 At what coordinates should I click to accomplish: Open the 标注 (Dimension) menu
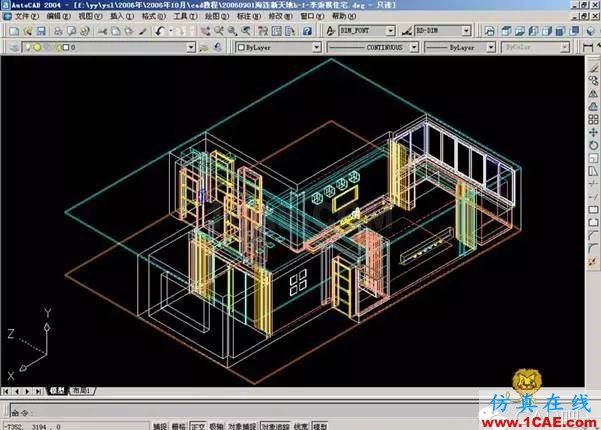(x=249, y=16)
